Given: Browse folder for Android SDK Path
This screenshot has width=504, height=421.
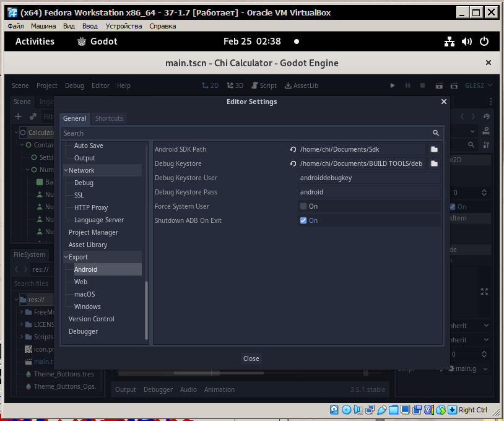Looking at the screenshot, I should [x=434, y=149].
